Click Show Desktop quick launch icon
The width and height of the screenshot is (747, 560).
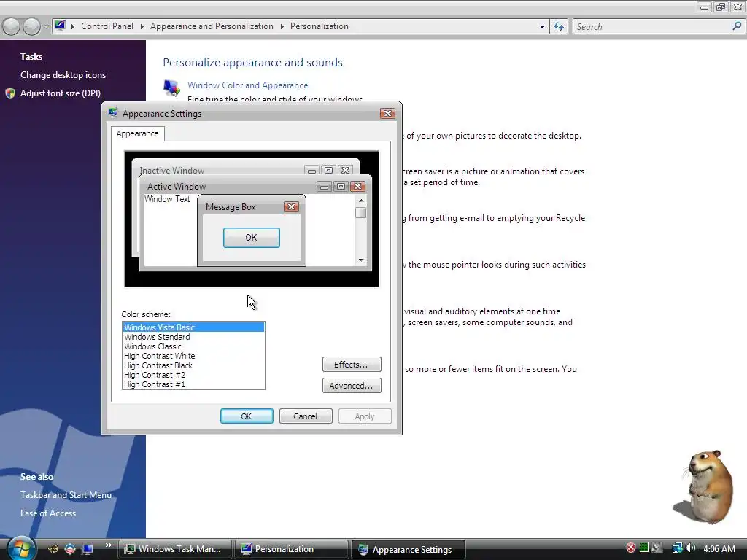88,549
